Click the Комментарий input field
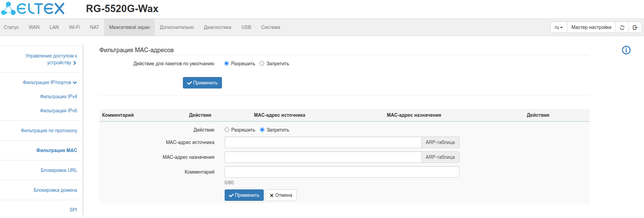The width and height of the screenshot is (644, 218). [x=342, y=172]
